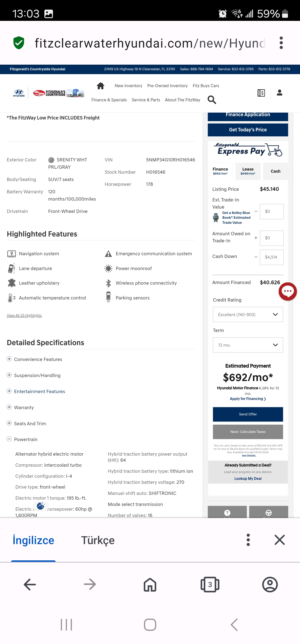
Task: Open the browser three-dot menu
Action: point(281,43)
